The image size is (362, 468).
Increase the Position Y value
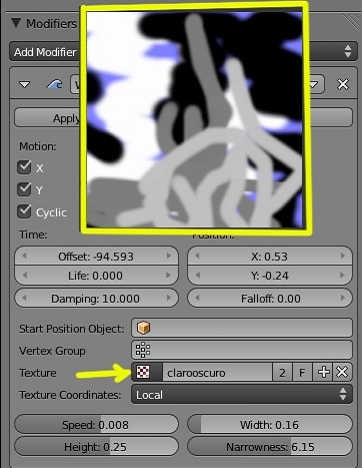coord(342,275)
